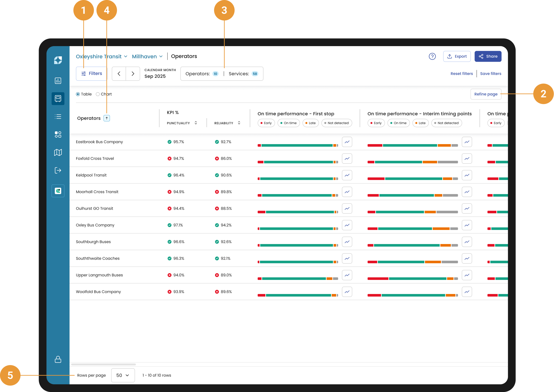Select the Chart view radio button
This screenshot has width=554, height=392.
(x=98, y=94)
